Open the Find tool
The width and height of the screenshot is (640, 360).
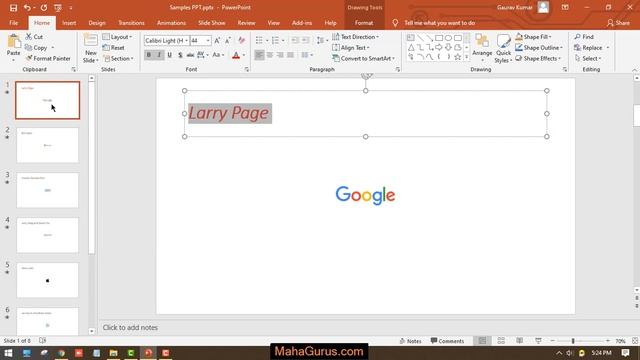tap(584, 37)
